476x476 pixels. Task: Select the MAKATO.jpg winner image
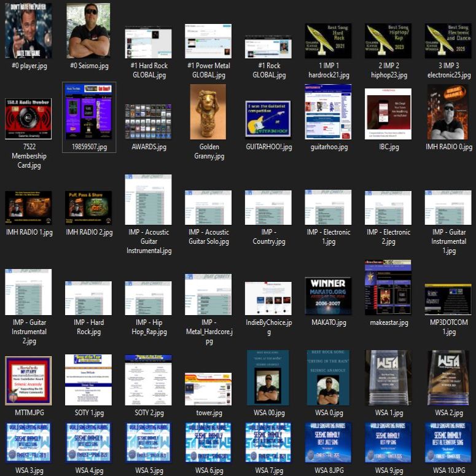pos(328,296)
